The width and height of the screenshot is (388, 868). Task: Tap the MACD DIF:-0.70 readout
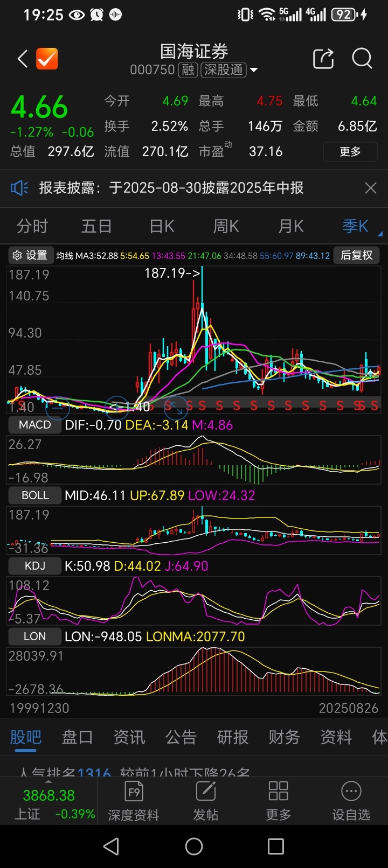click(x=93, y=425)
